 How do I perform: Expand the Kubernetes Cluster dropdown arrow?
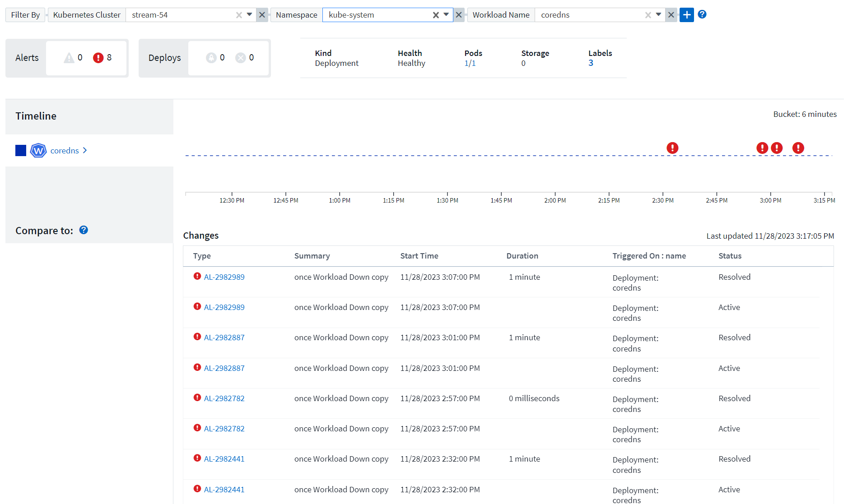tap(249, 15)
